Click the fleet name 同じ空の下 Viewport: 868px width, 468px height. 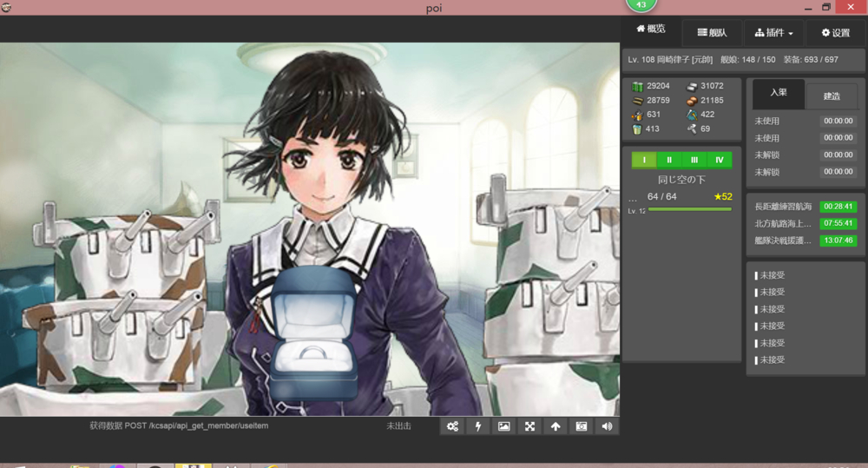[x=681, y=180]
